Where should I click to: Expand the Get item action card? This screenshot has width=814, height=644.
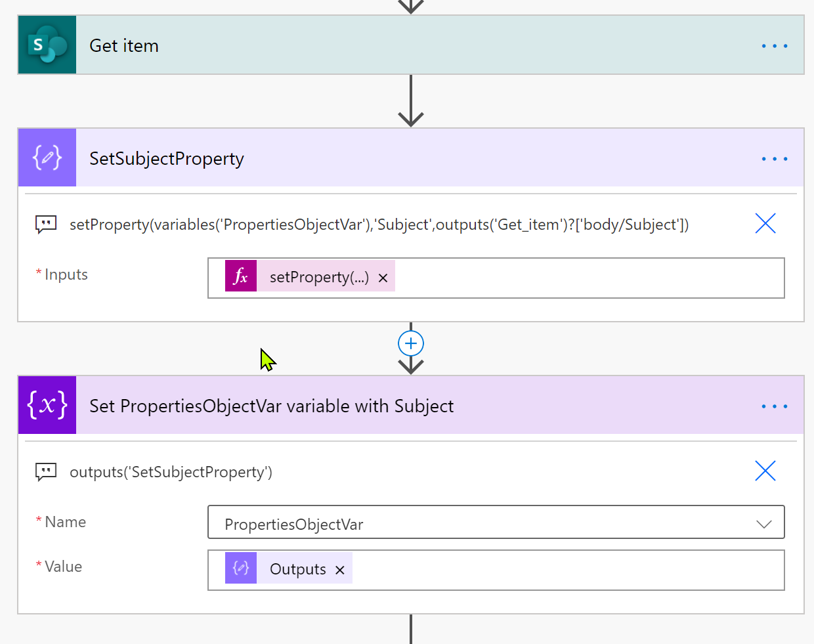394,45
